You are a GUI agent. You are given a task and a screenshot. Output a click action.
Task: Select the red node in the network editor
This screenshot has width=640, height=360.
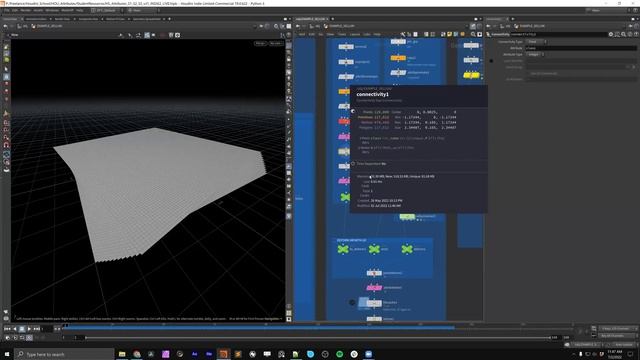point(344,121)
